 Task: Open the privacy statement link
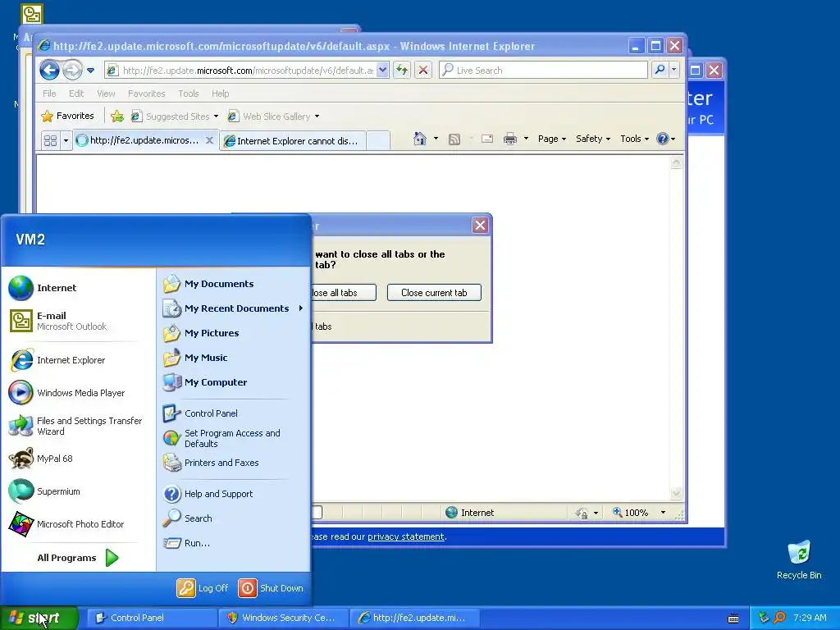[x=405, y=536]
